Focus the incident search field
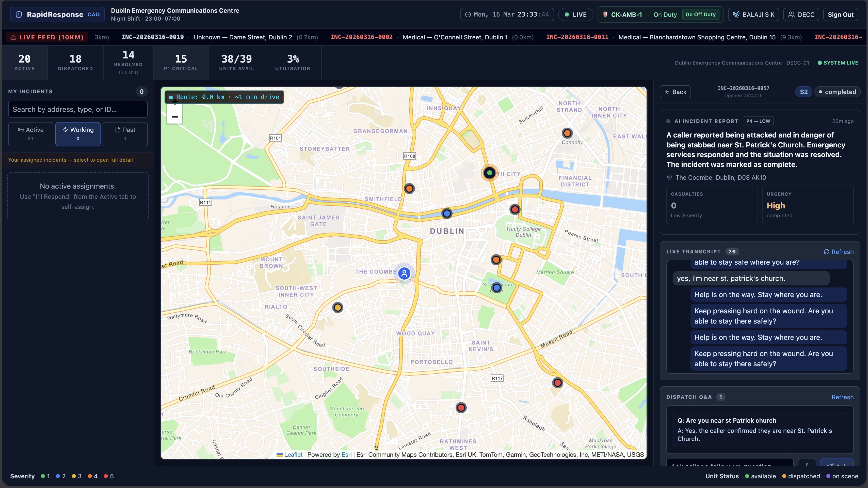 click(78, 109)
